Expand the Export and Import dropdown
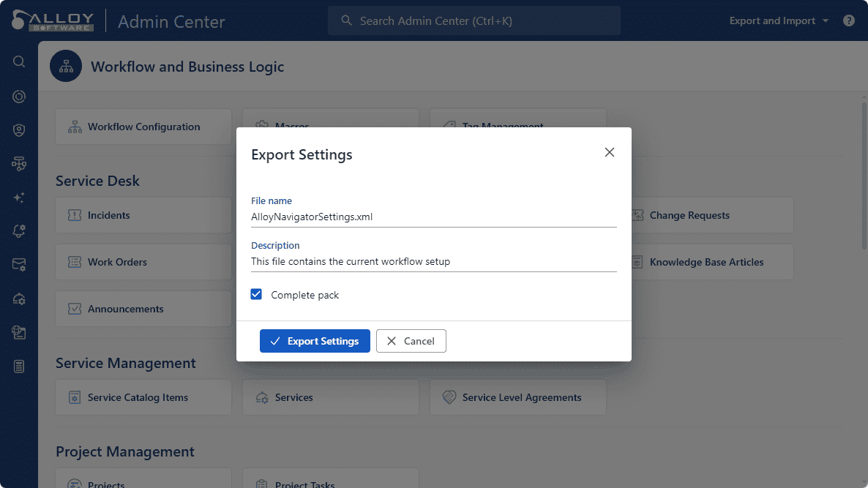868x488 pixels. point(779,20)
